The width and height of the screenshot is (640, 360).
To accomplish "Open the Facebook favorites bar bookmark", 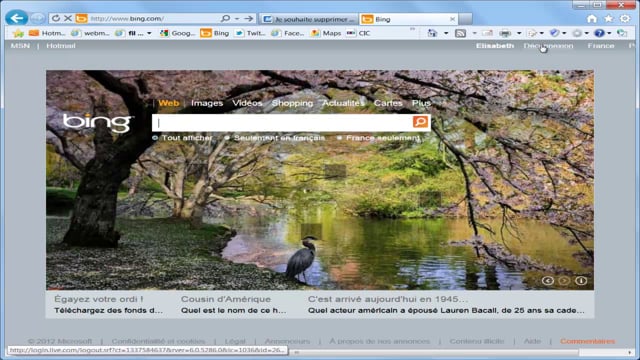I will click(x=288, y=33).
